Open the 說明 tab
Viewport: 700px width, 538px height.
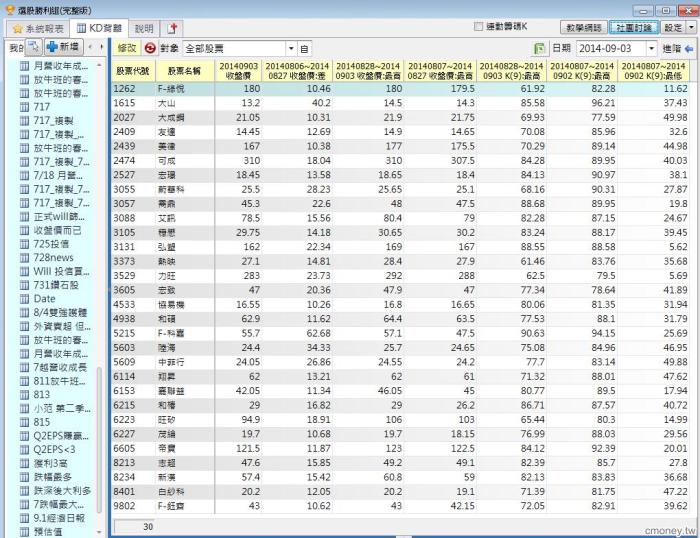click(144, 29)
